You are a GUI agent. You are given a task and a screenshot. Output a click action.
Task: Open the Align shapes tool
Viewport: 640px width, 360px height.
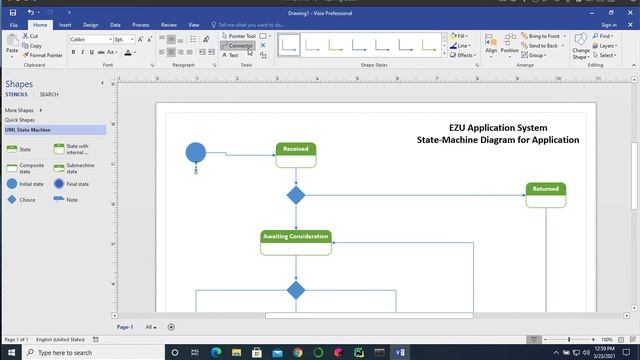(x=491, y=44)
